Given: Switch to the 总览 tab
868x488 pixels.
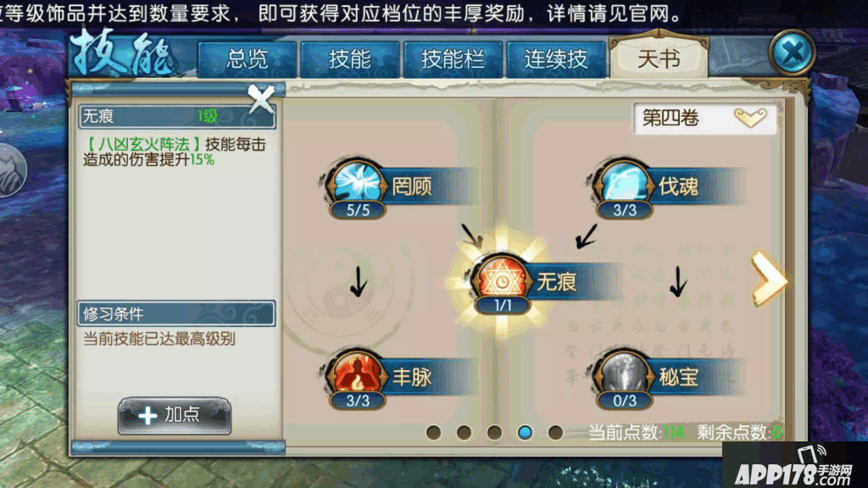Looking at the screenshot, I should 247,58.
